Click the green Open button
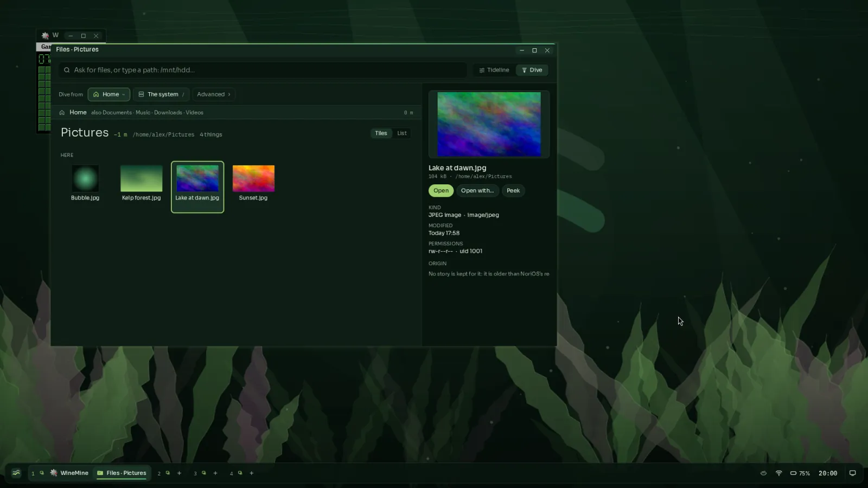This screenshot has width=868, height=488. click(x=441, y=190)
